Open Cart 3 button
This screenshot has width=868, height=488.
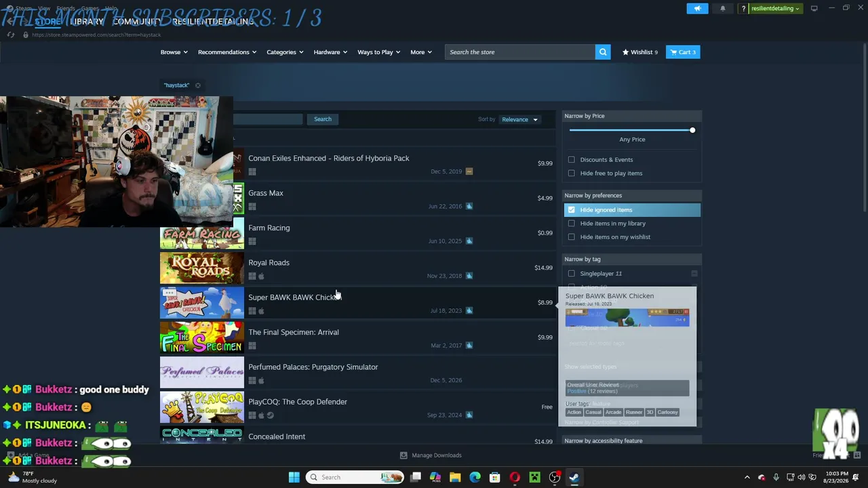pos(683,52)
